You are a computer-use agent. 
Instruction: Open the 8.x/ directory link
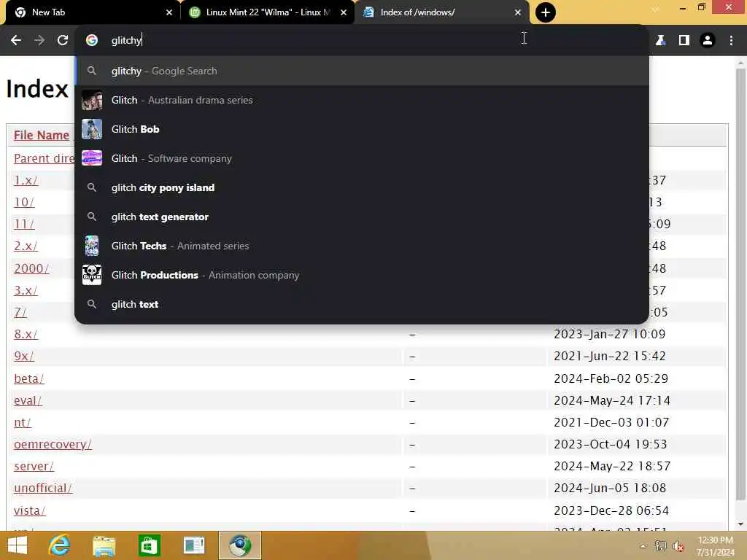point(26,334)
